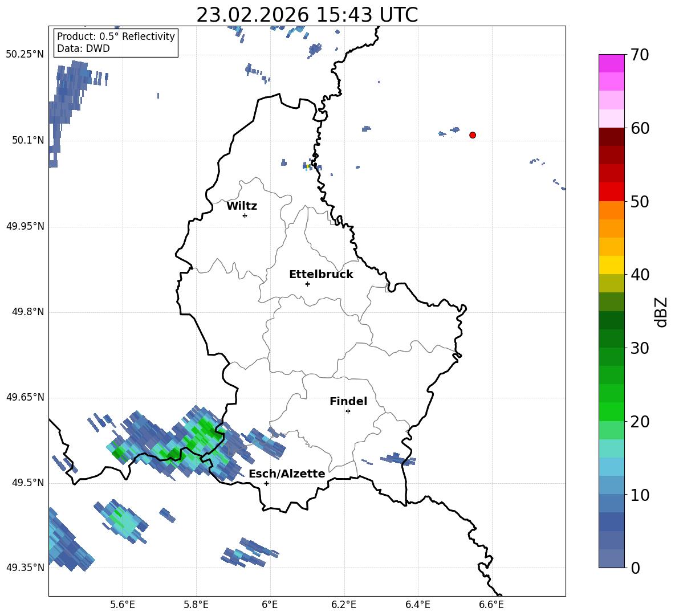Click the colorbar tick label 50

[x=640, y=201]
